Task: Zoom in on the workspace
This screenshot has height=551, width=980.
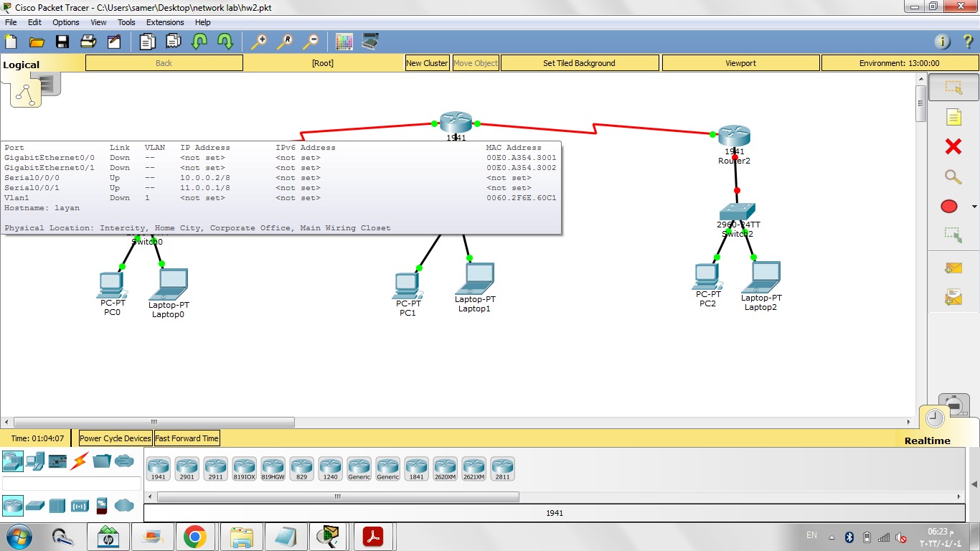Action: click(258, 42)
